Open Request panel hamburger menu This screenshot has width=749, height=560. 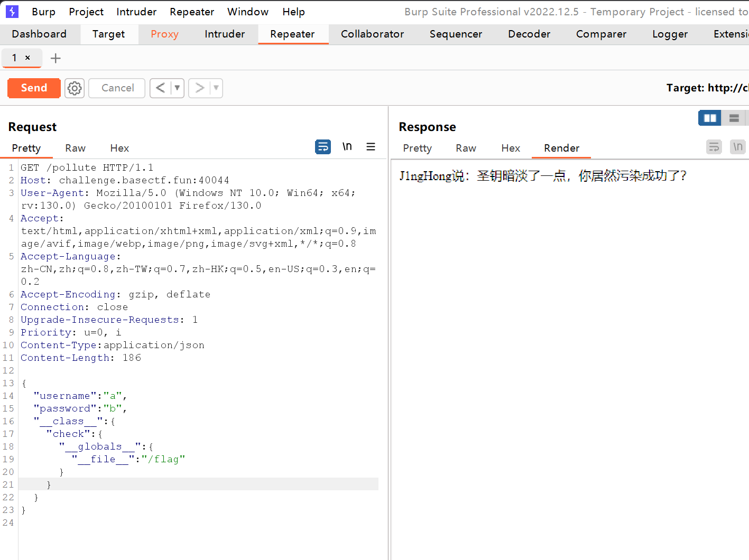coord(371,147)
